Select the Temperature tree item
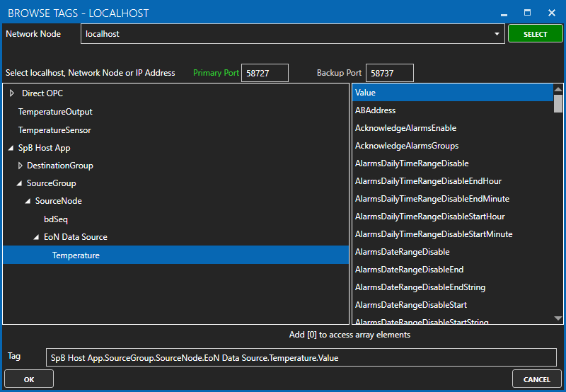Screen dimensions: 566x392 pos(175,255)
